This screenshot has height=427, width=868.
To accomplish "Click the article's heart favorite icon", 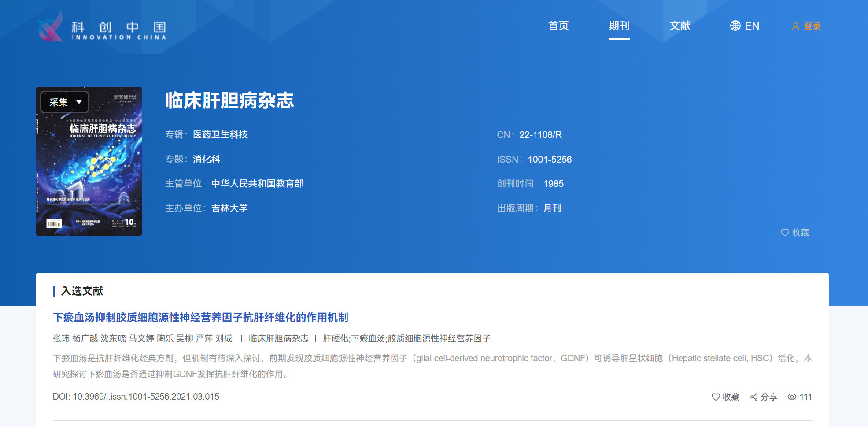I will pyautogui.click(x=716, y=397).
